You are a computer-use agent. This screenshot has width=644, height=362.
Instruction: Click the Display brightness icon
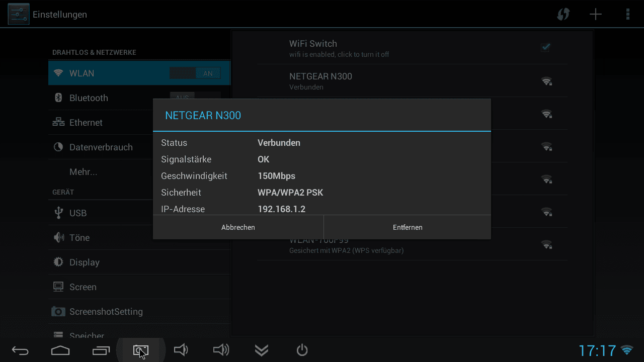58,262
